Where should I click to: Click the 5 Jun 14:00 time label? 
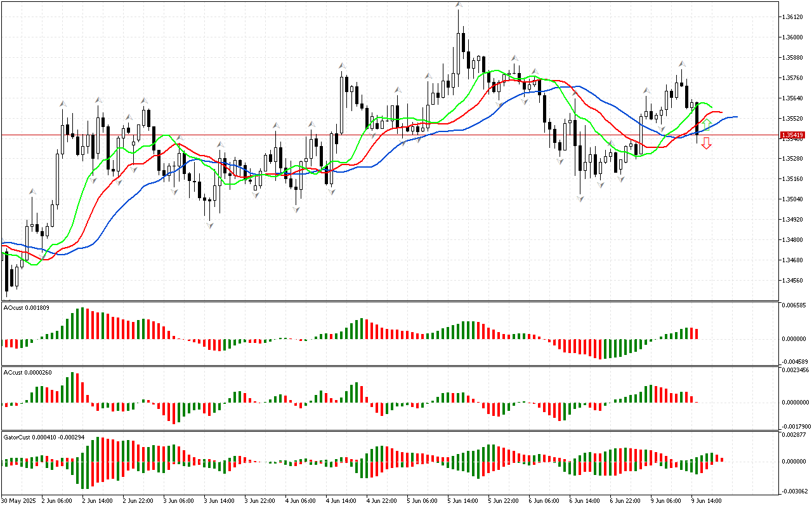coord(462,500)
